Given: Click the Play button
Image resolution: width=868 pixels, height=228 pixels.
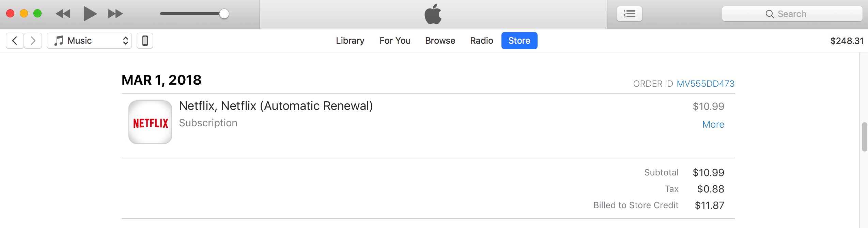Looking at the screenshot, I should pyautogui.click(x=90, y=14).
